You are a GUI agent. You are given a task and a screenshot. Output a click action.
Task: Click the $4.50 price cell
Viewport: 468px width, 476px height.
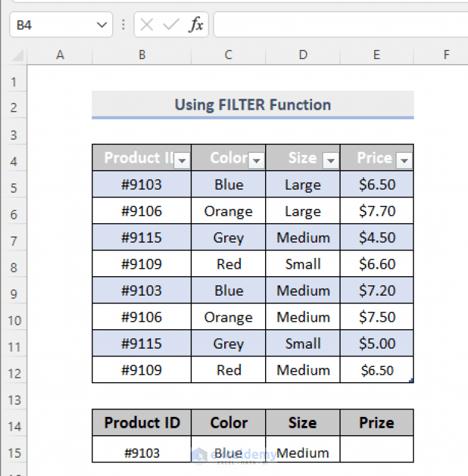pyautogui.click(x=377, y=238)
